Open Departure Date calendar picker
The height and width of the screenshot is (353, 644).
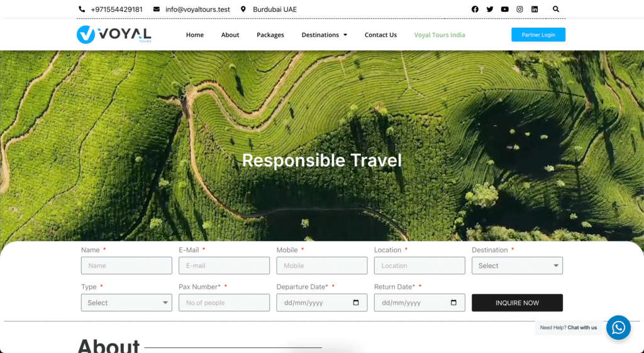pyautogui.click(x=356, y=303)
